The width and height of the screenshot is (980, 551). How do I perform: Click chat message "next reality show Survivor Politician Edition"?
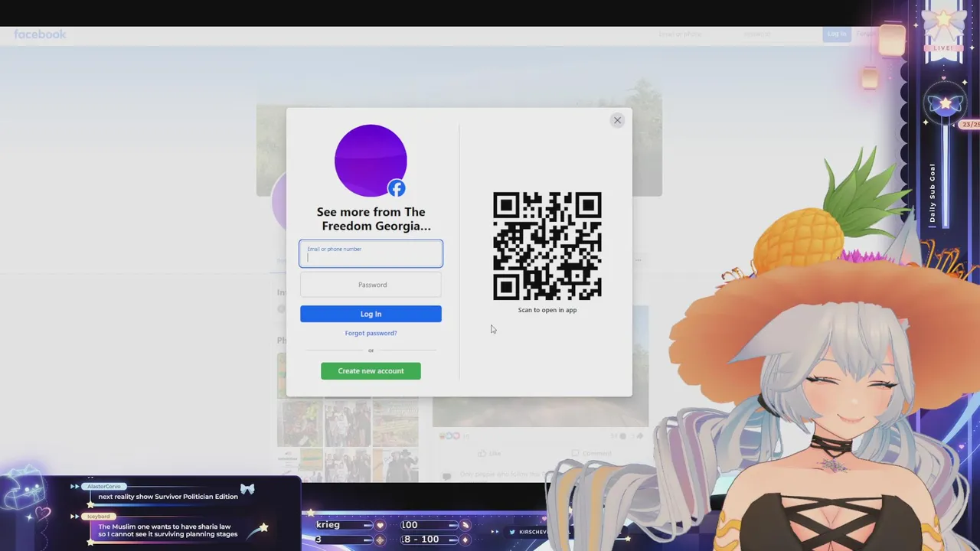click(168, 497)
